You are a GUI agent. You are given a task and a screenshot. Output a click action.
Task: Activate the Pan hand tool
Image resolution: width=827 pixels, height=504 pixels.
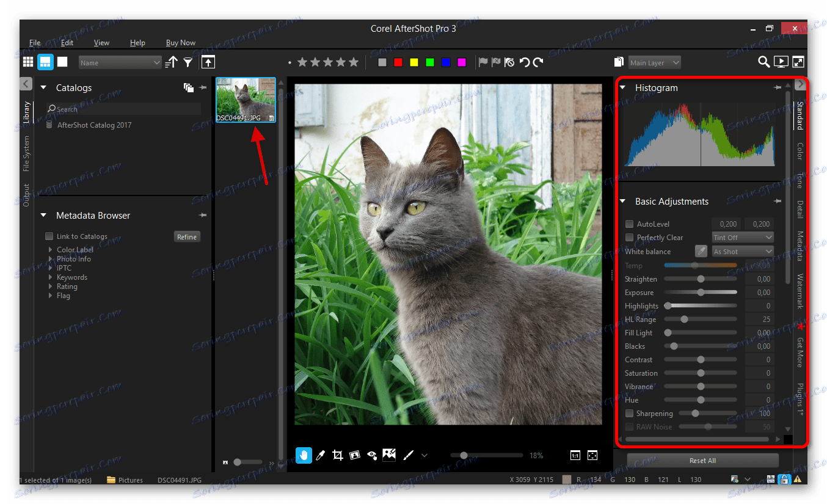click(x=304, y=455)
